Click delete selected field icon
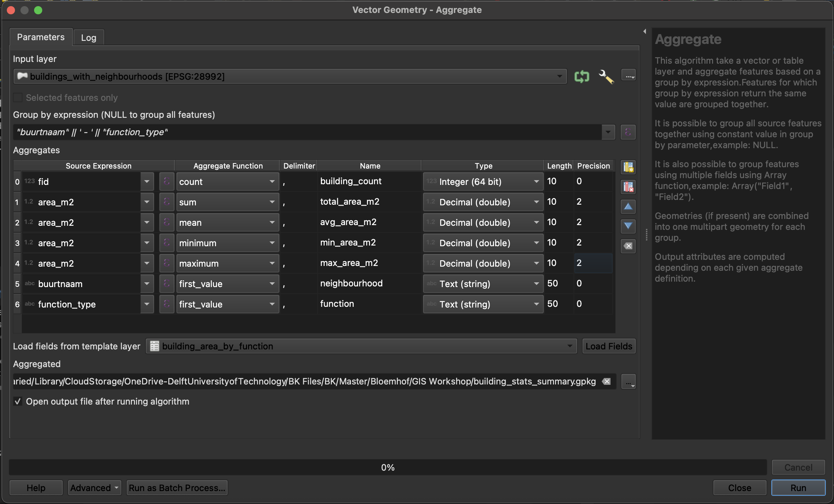 pyautogui.click(x=628, y=187)
